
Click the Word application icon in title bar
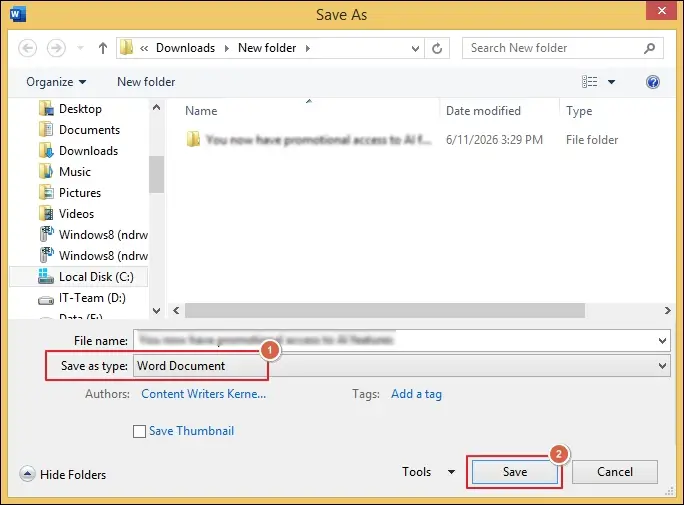click(17, 14)
